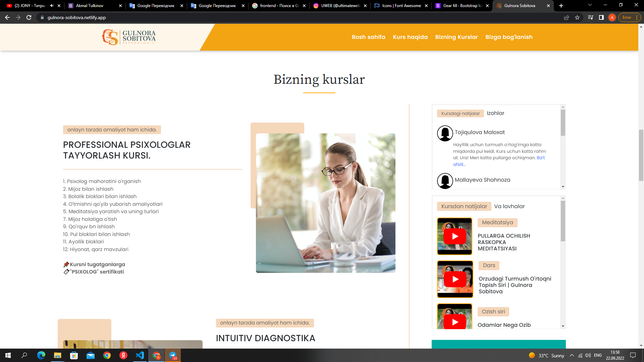Viewport: 644px width, 362px height.
Task: Click the videos panel scrollbar thumb
Action: [x=563, y=221]
